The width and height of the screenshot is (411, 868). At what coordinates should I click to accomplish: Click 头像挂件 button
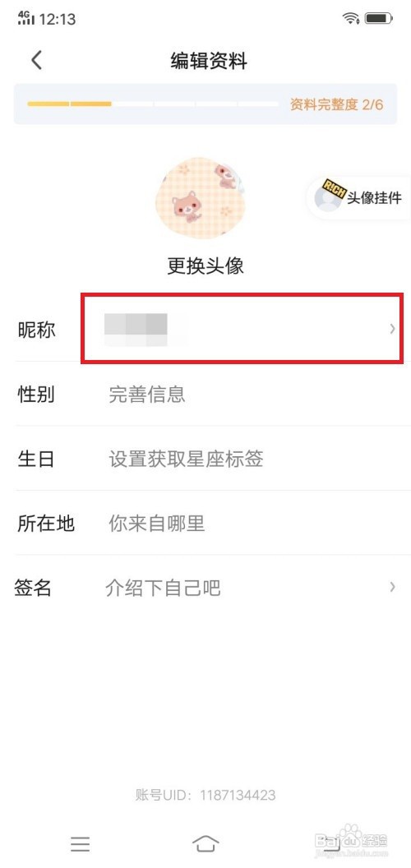coord(358,197)
